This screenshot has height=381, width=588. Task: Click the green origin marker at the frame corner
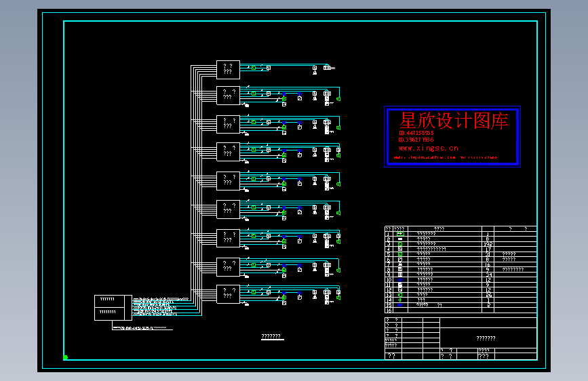(66, 357)
